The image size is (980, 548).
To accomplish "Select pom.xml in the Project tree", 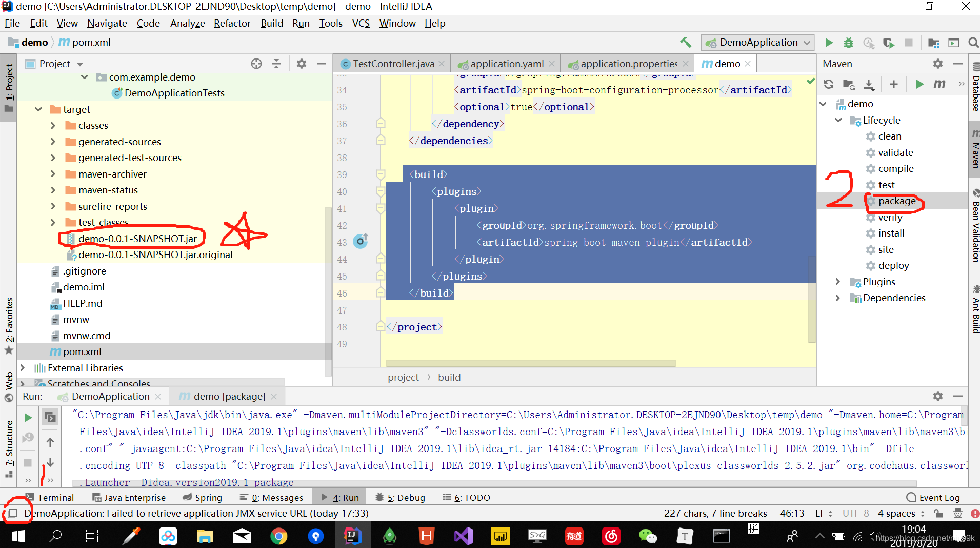I will click(82, 351).
